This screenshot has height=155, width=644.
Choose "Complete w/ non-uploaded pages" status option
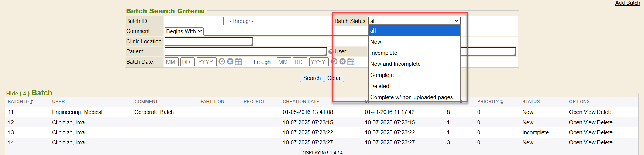click(x=411, y=97)
